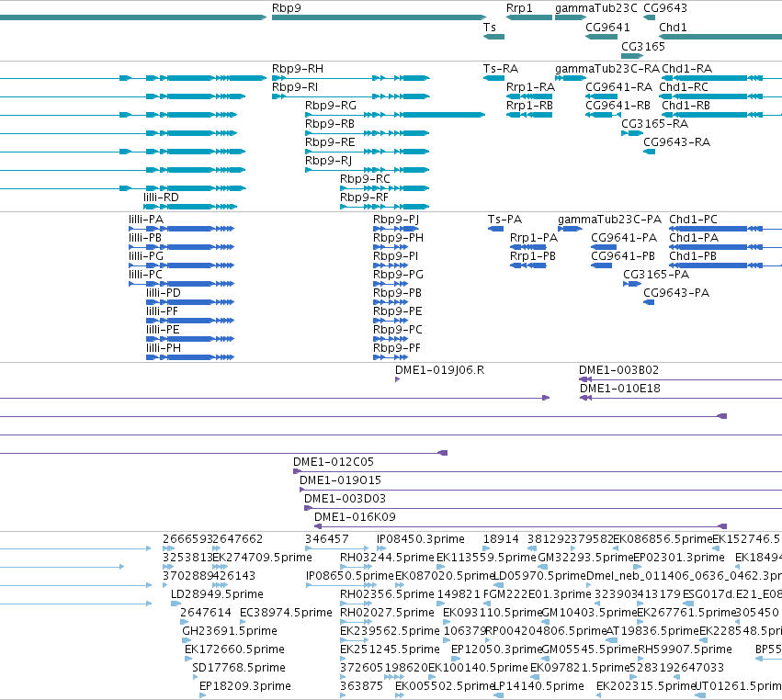The height and width of the screenshot is (700, 782).
Task: Click the Chd1-RA transcript label
Action: pyautogui.click(x=686, y=69)
